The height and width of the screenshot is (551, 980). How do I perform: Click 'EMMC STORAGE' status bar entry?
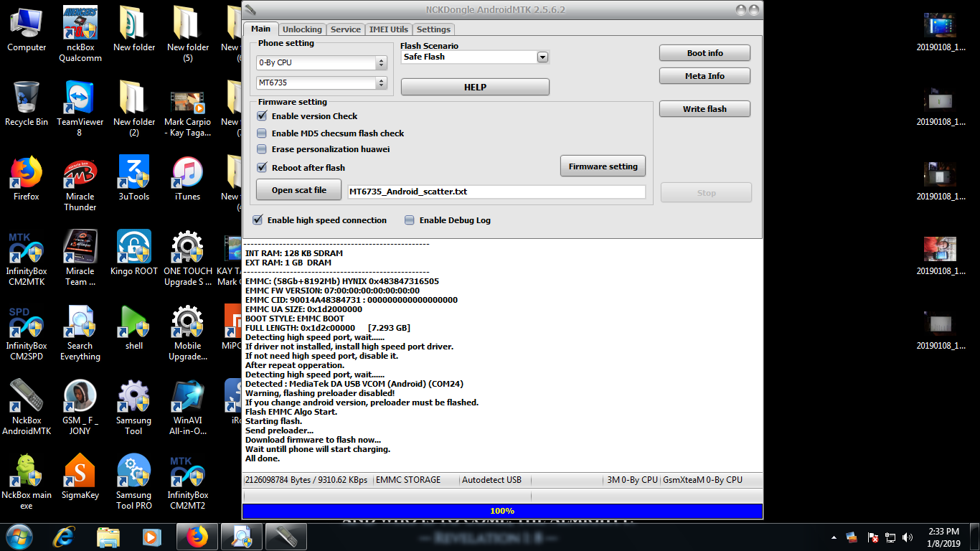(408, 480)
